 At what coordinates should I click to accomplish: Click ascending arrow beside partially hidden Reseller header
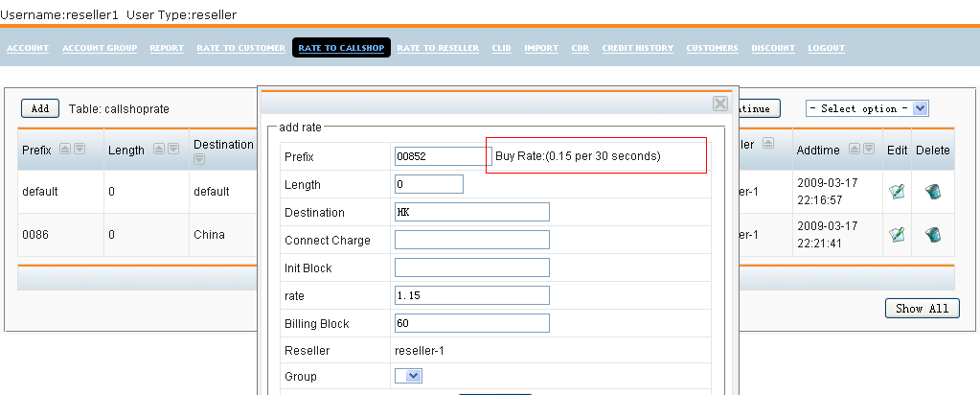(x=768, y=143)
